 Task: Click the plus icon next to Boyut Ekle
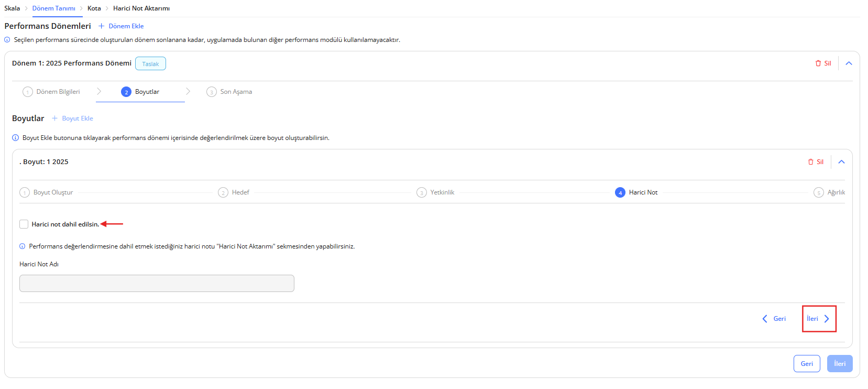[55, 118]
